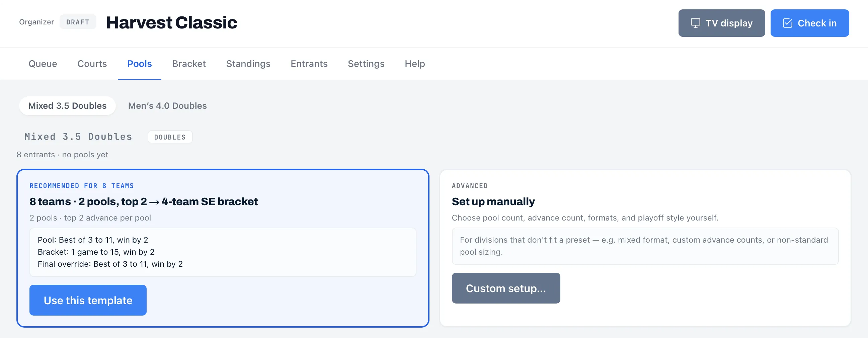Click 'Pool: Best of 3 to 11' line
Screen dimensions: 868x338
[93, 240]
